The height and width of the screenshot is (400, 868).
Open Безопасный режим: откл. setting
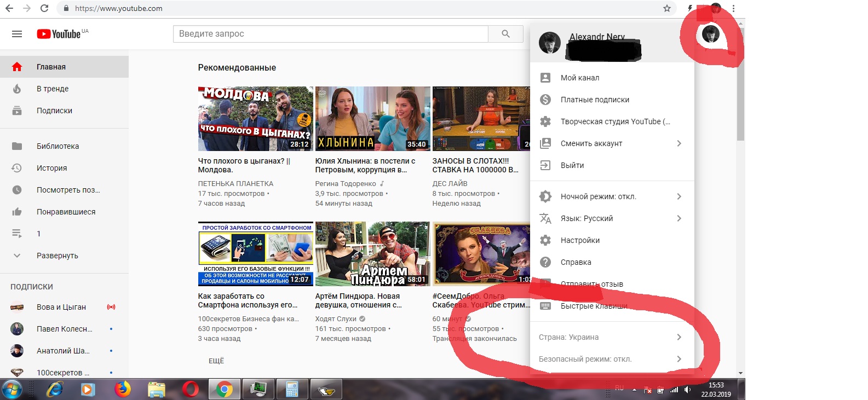click(x=612, y=359)
